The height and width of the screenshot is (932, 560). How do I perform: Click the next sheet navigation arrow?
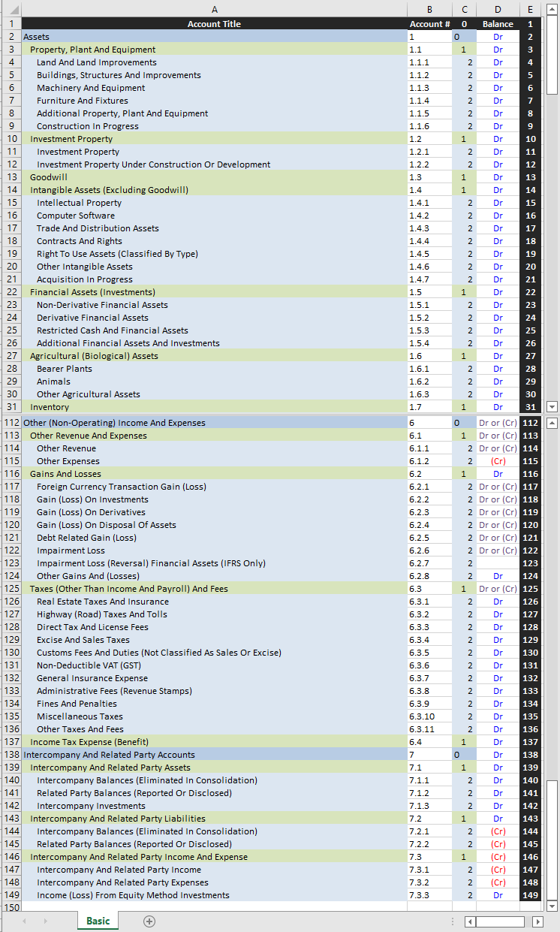46,921
